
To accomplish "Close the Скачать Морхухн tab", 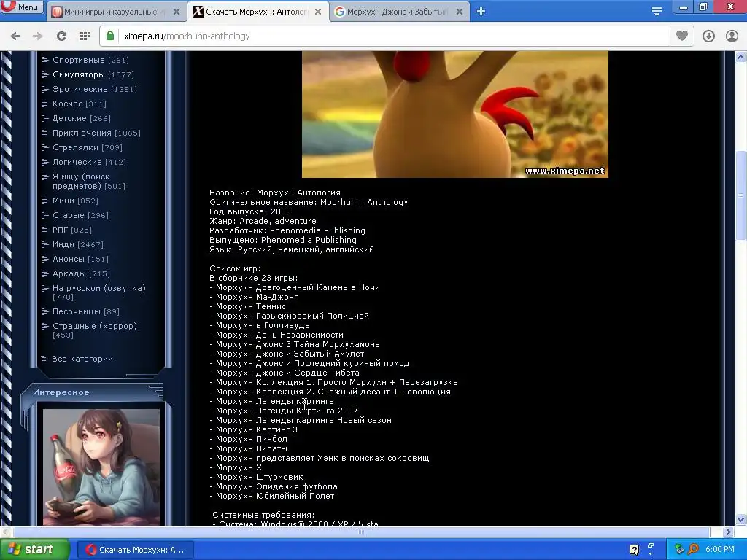I will (318, 12).
